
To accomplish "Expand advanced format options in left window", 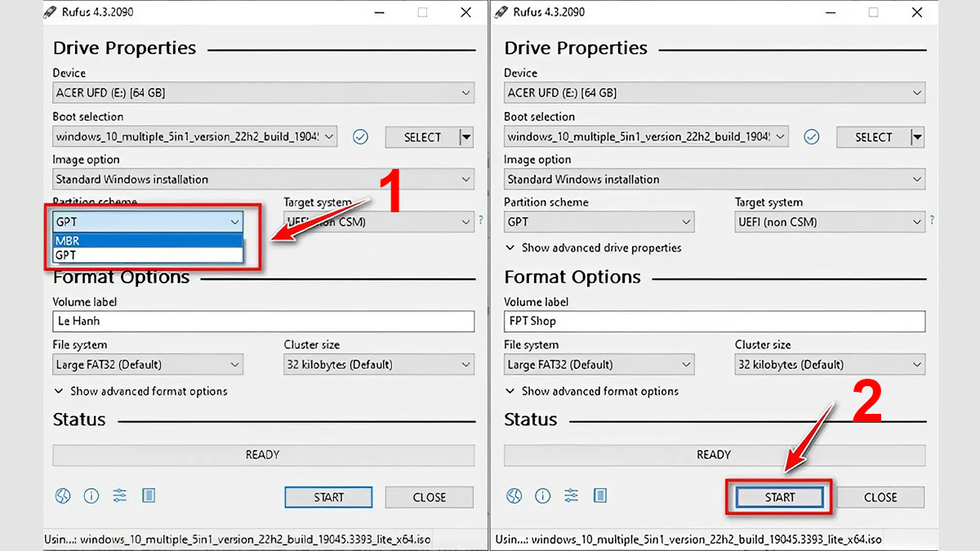I will 140,392.
